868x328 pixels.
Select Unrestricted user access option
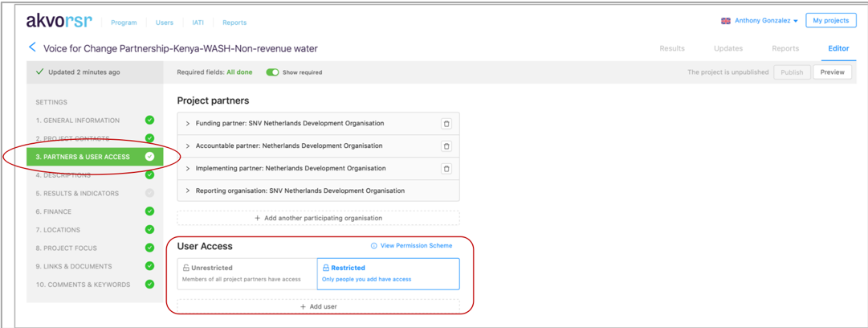247,273
